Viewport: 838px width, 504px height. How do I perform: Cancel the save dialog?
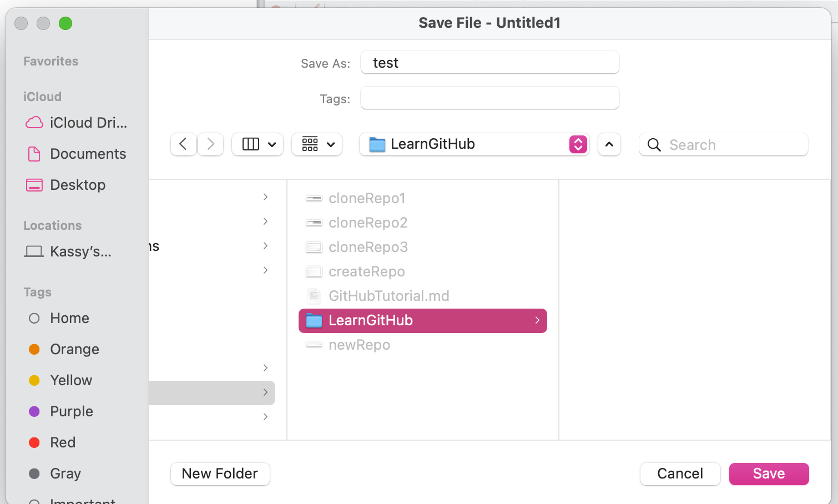(x=680, y=474)
